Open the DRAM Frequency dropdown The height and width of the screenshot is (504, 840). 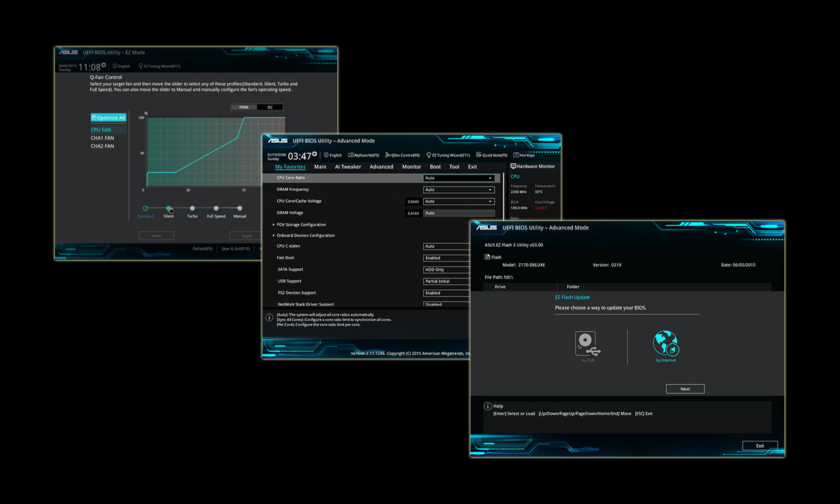coord(458,189)
